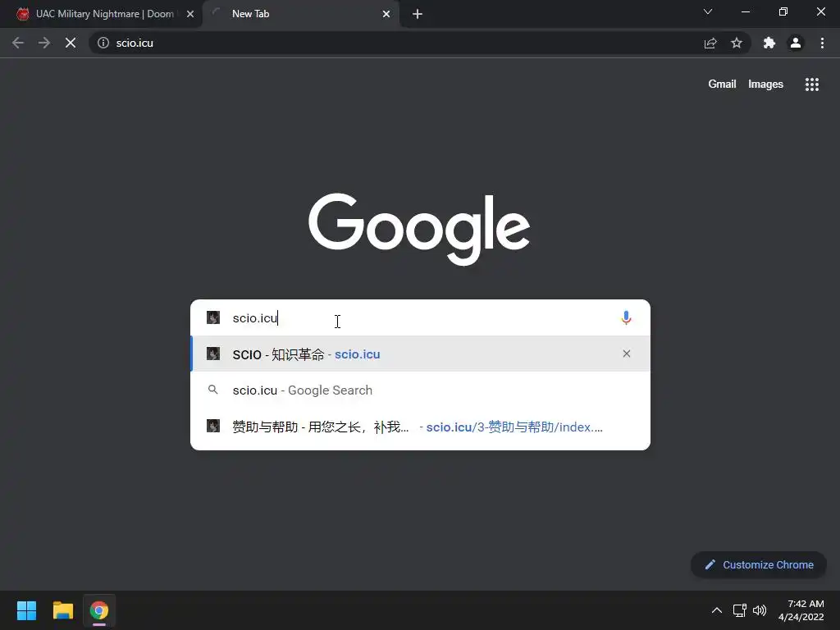Viewport: 840px width, 630px height.
Task: Click Customize Chrome button
Action: click(759, 564)
